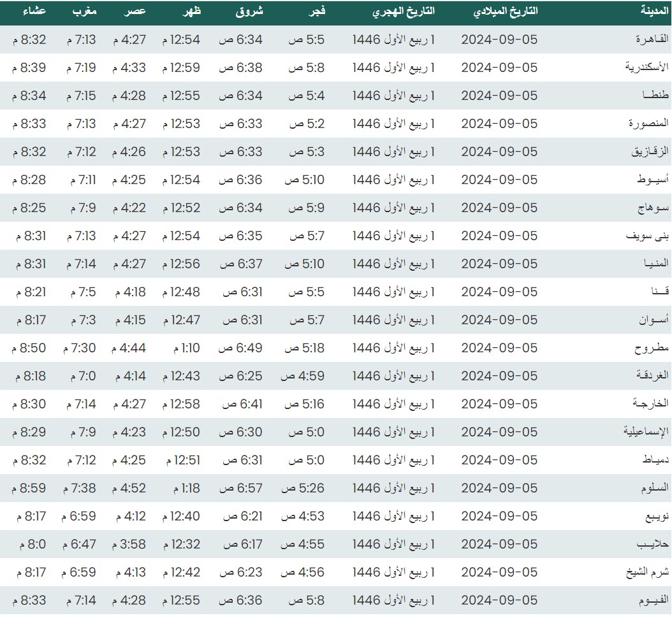Click the 8:59 م Isha time for السلوم
Image resolution: width=672 pixels, height=618 pixels.
pyautogui.click(x=29, y=488)
